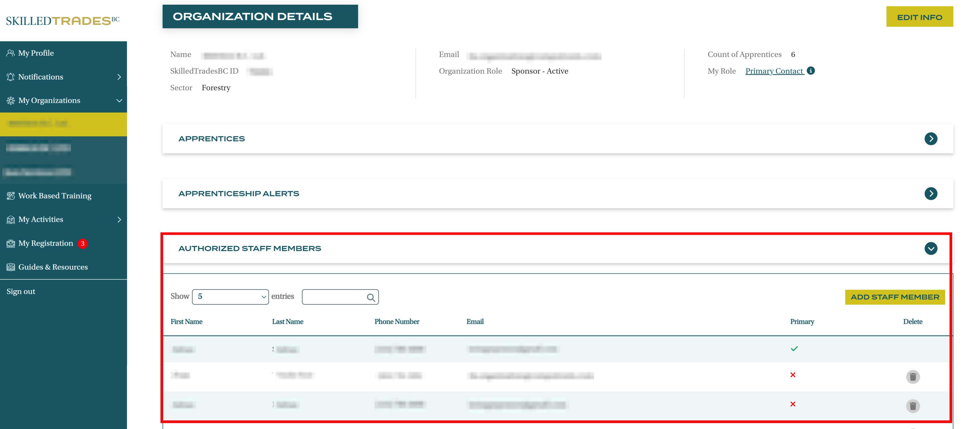Click the SkilledTradesBC logo
Viewport: 980px width, 429px height.
click(x=63, y=21)
